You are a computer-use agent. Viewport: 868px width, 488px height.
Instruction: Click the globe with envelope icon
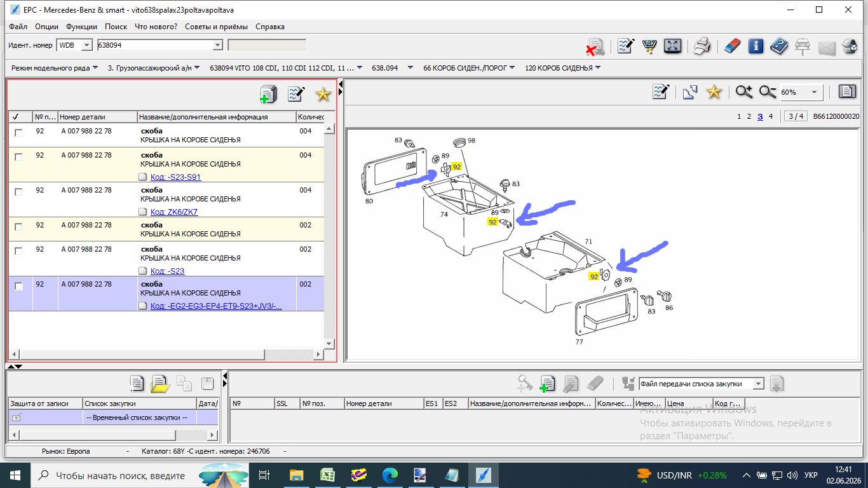click(850, 46)
